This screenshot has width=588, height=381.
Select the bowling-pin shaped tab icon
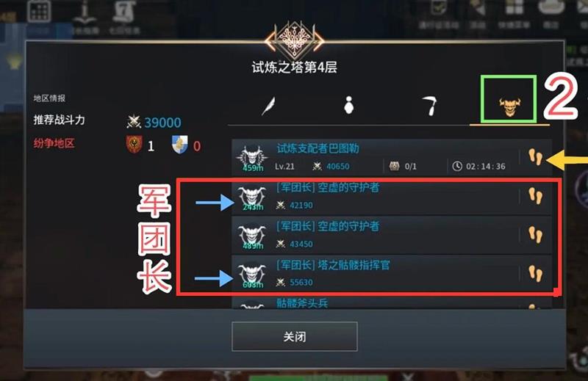(349, 105)
